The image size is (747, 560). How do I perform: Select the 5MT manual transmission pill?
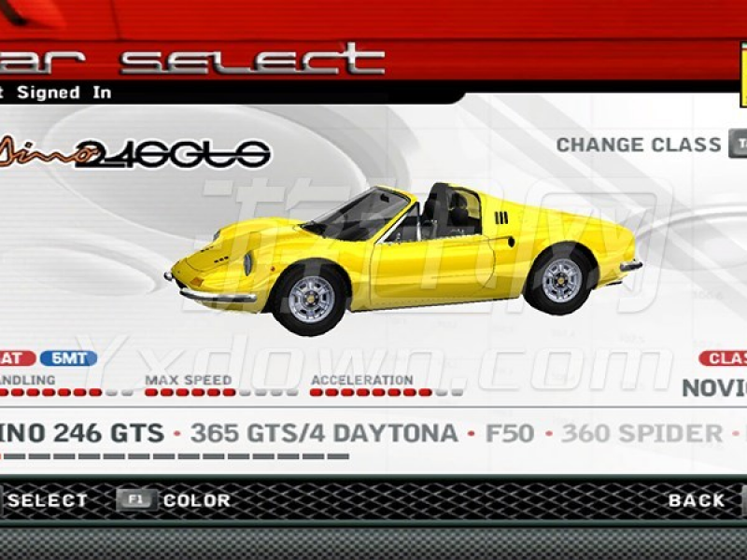[68, 358]
